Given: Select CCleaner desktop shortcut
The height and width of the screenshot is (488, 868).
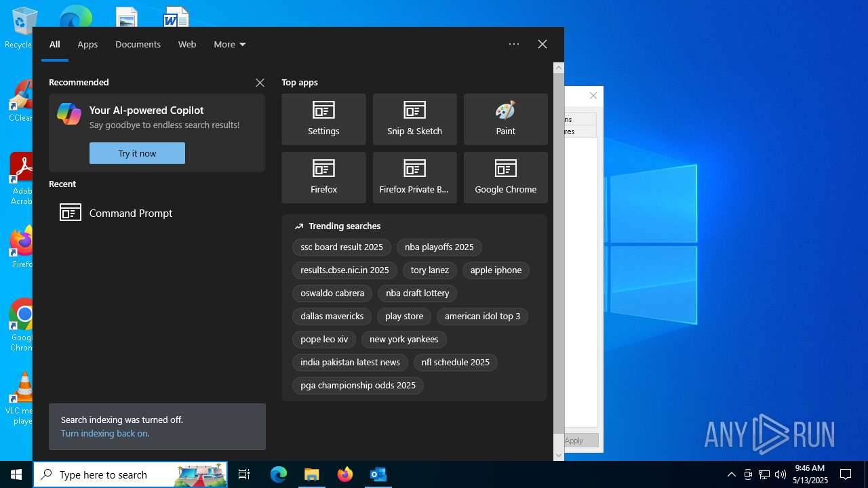Looking at the screenshot, I should click(x=20, y=102).
